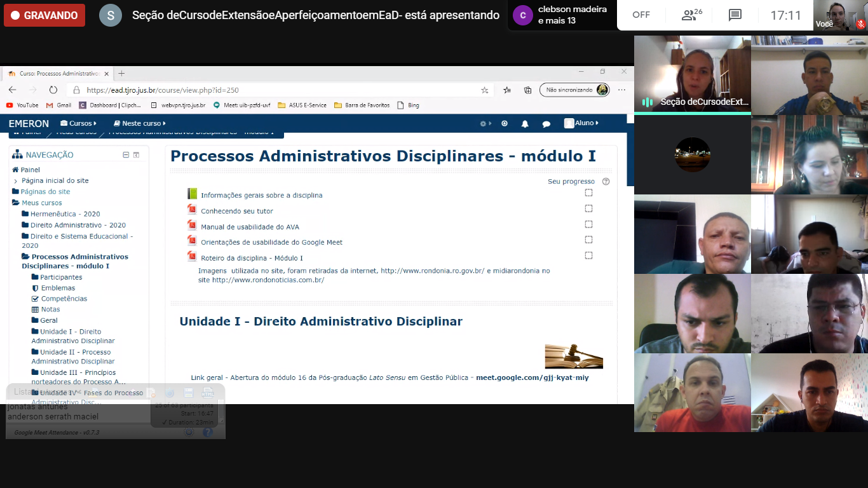Bookmark page with the star icon
The width and height of the screenshot is (868, 488).
pos(485,90)
